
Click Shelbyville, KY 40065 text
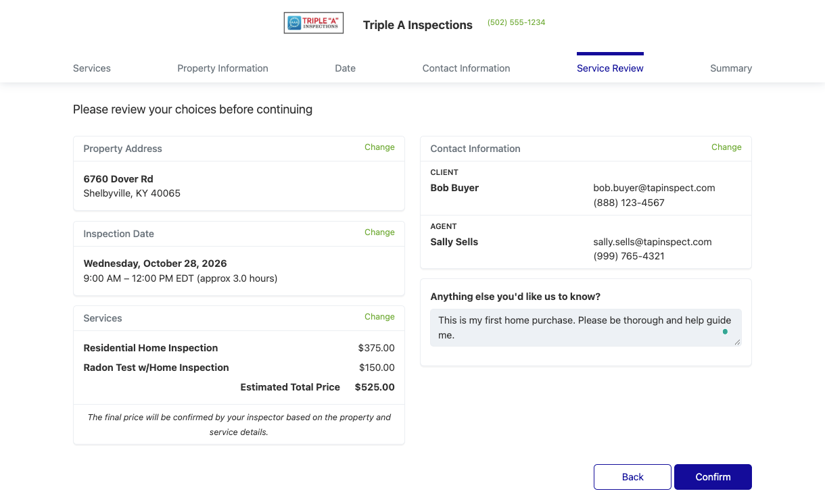[x=132, y=193]
